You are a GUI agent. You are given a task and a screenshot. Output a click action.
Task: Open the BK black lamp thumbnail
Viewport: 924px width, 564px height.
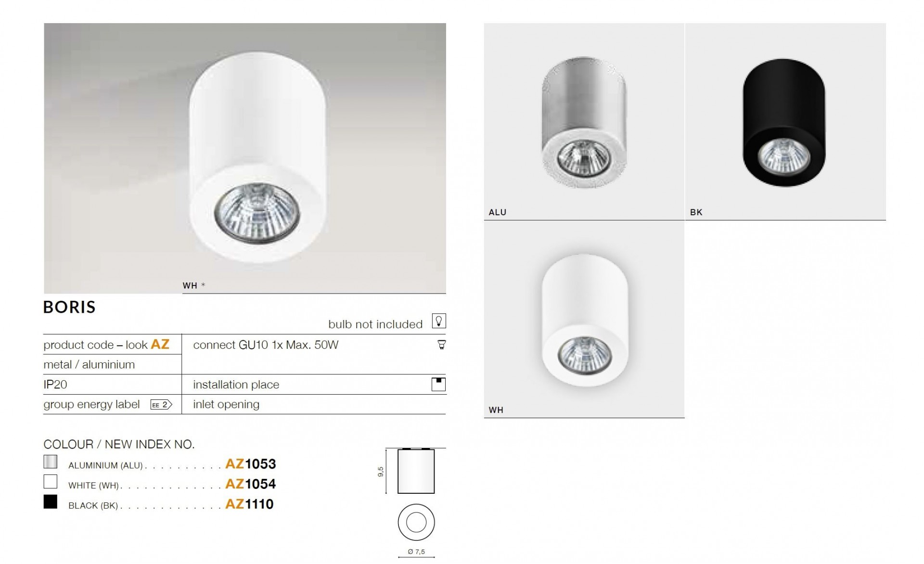coord(785,121)
